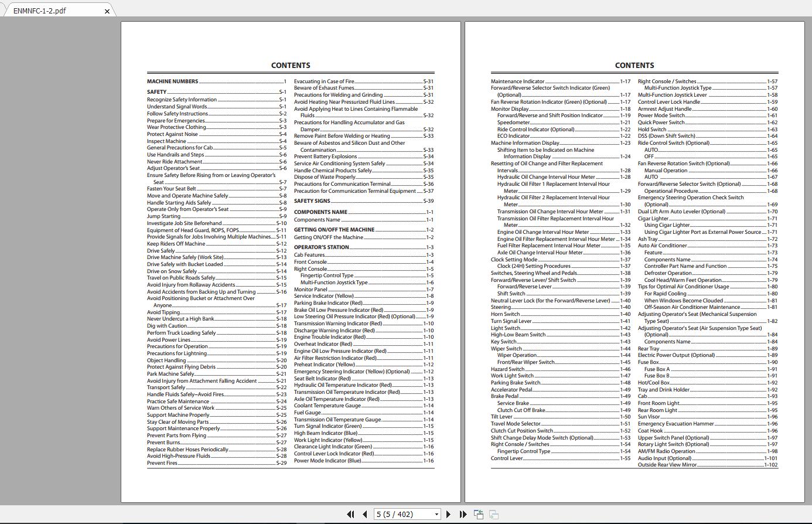812x524 pixels.
Task: Go to the first page
Action: [x=350, y=514]
